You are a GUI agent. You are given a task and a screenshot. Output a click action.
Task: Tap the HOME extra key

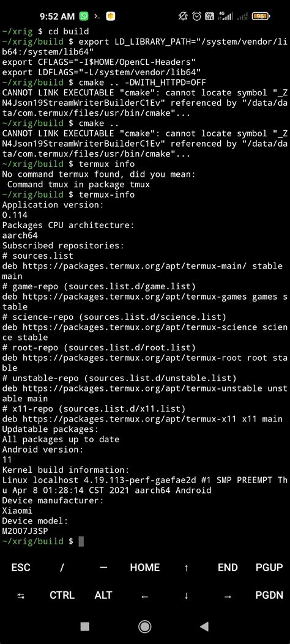[x=144, y=567]
